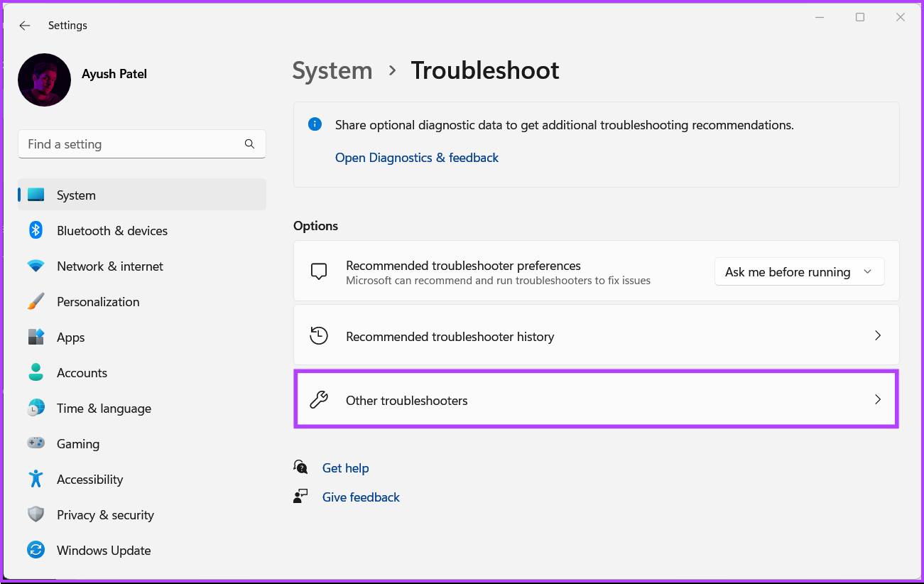Click the Accessibility icon in sidebar
The height and width of the screenshot is (584, 924).
36,479
